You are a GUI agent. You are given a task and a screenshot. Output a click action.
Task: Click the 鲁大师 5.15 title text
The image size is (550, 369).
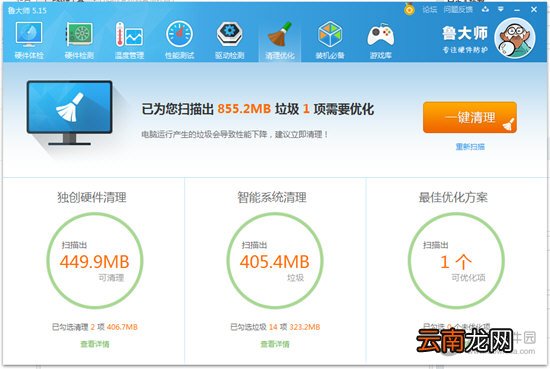pos(27,11)
